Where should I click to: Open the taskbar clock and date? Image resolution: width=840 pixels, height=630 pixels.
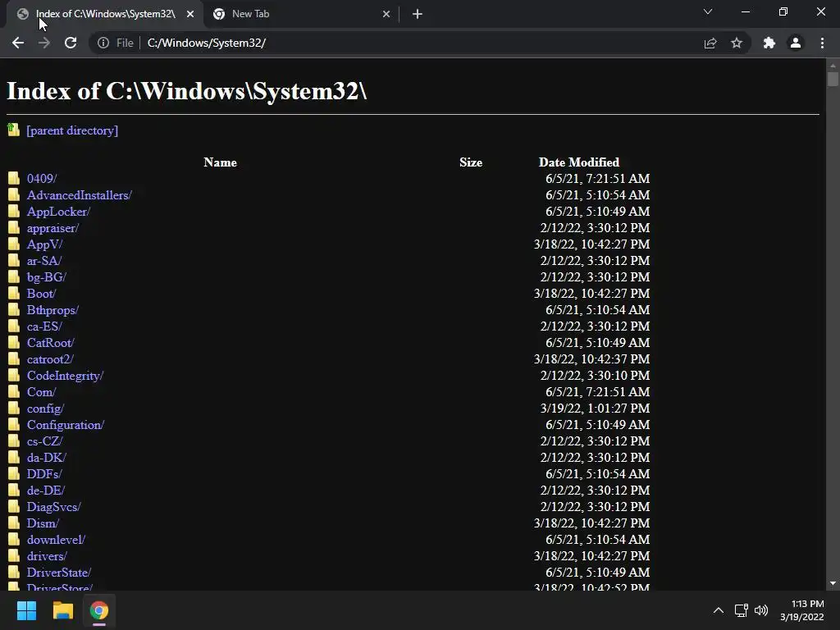pyautogui.click(x=802, y=610)
